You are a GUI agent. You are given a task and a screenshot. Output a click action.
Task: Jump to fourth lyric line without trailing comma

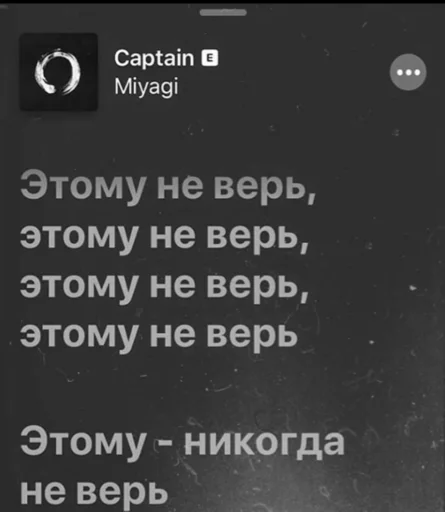click(159, 336)
